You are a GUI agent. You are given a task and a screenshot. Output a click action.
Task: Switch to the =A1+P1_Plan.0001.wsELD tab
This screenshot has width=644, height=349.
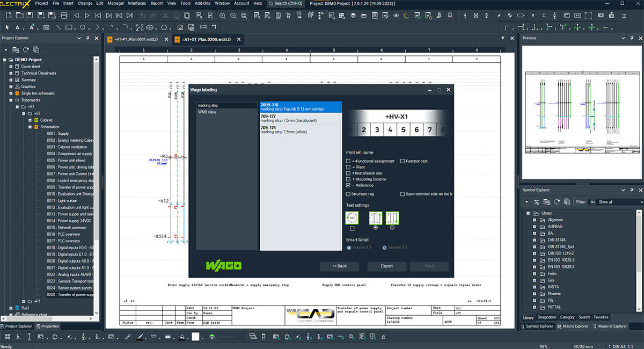137,39
